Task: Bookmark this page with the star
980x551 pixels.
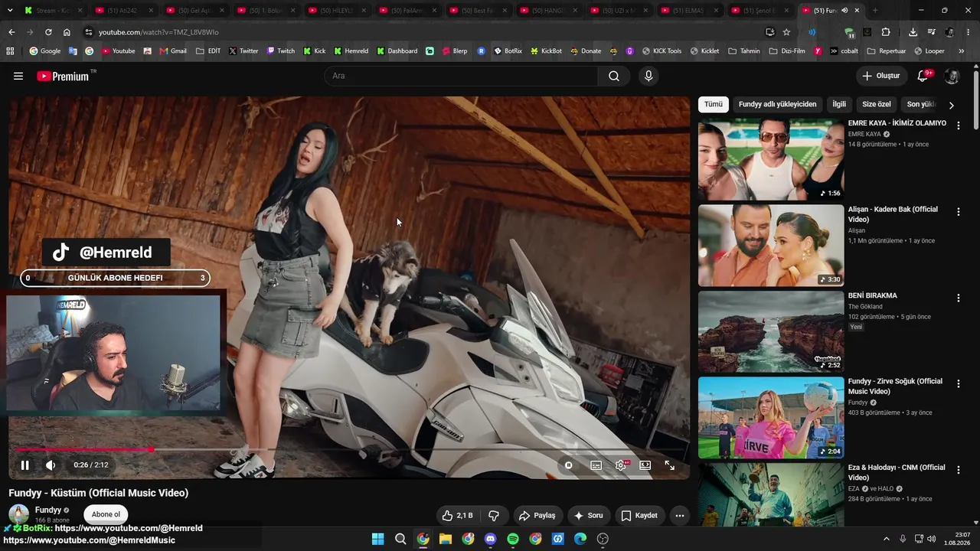Action: click(x=786, y=32)
